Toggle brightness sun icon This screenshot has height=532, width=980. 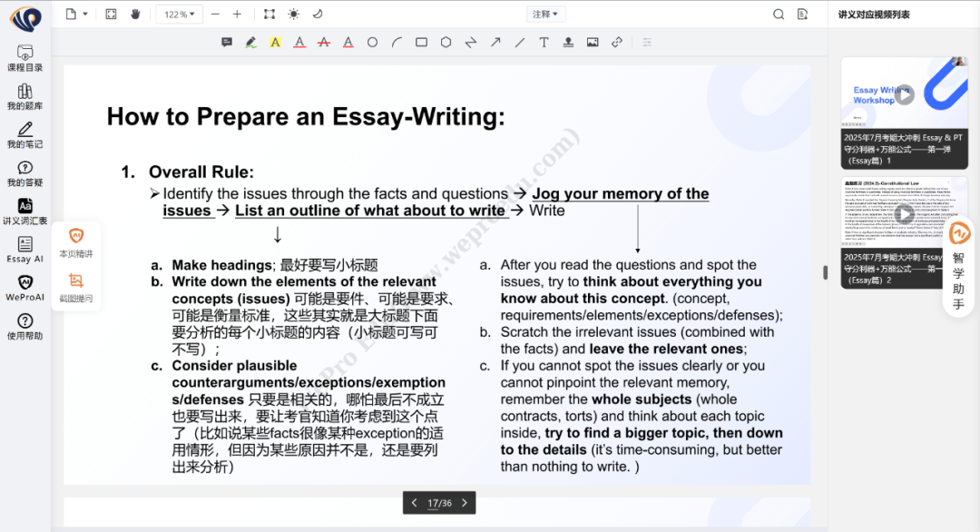(x=293, y=15)
